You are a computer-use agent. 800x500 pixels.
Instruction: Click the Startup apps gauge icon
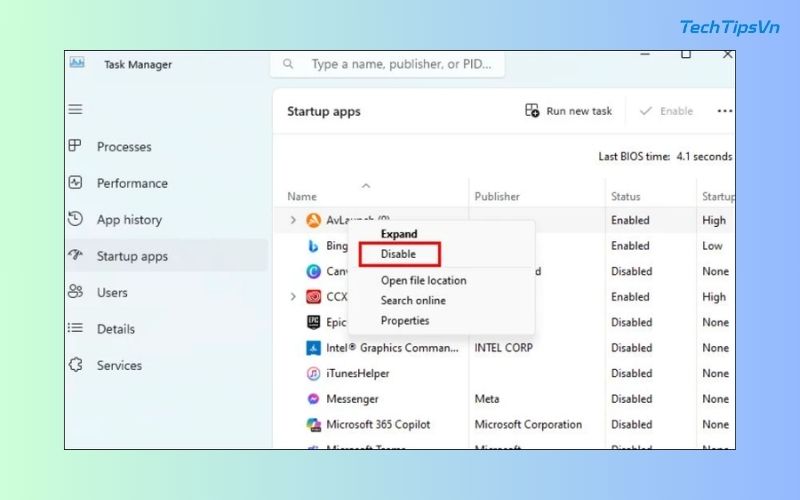(x=75, y=255)
